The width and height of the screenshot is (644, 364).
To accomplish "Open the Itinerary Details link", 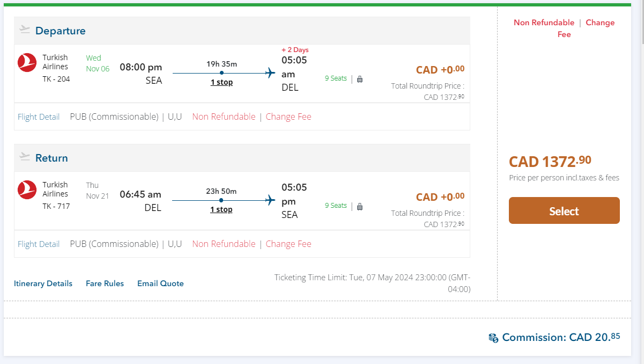I will (x=43, y=283).
